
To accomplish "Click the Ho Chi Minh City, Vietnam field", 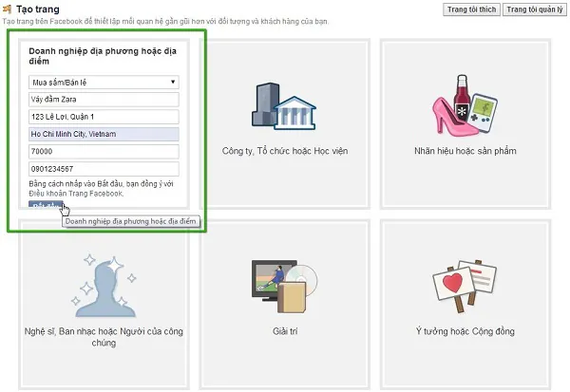I will click(104, 134).
